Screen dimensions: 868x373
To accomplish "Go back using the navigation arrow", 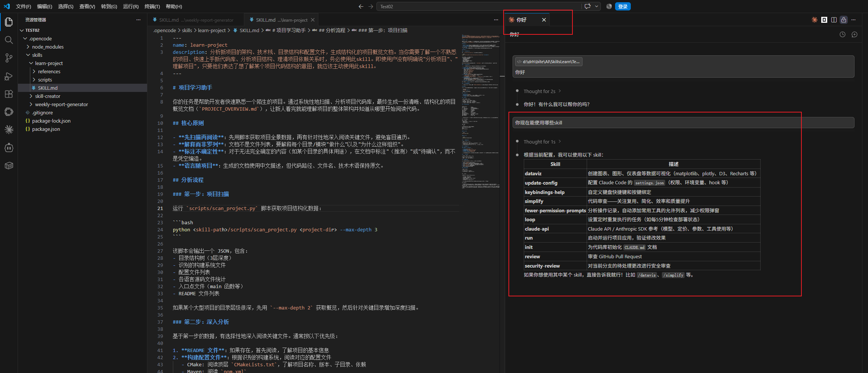I will [x=361, y=6].
